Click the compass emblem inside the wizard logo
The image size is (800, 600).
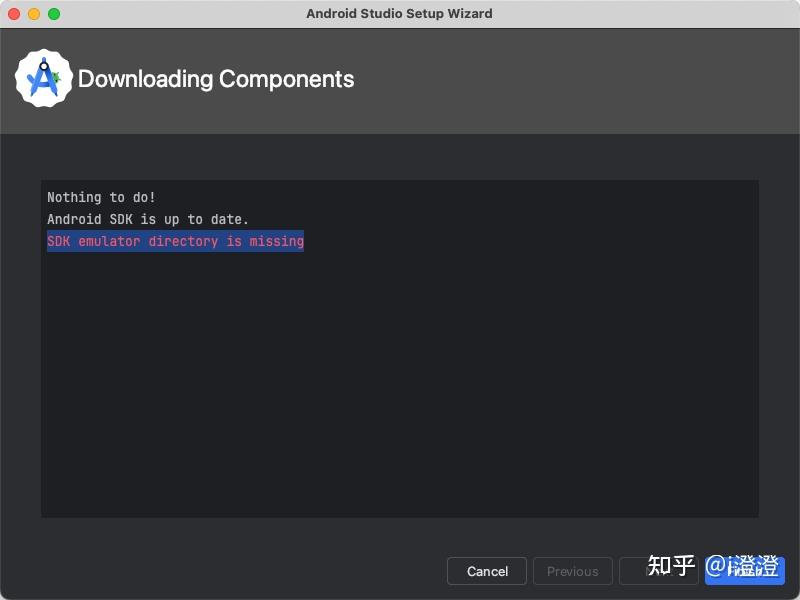[41, 80]
